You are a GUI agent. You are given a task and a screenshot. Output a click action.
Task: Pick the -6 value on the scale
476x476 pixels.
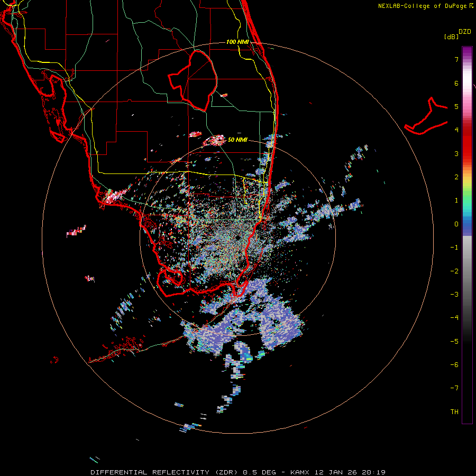pyautogui.click(x=454, y=364)
